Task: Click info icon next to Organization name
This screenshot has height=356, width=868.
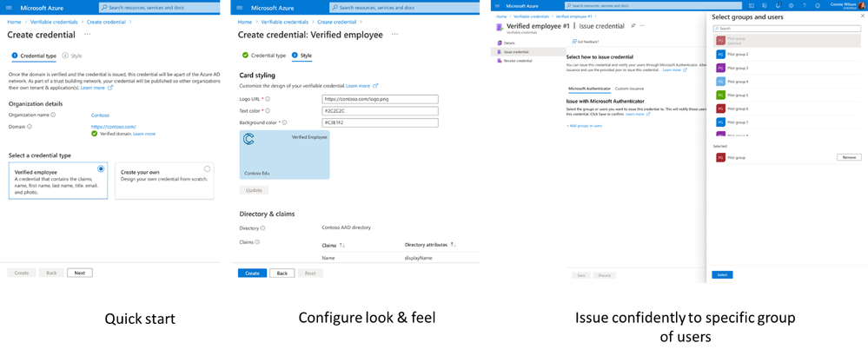Action: click(x=53, y=115)
